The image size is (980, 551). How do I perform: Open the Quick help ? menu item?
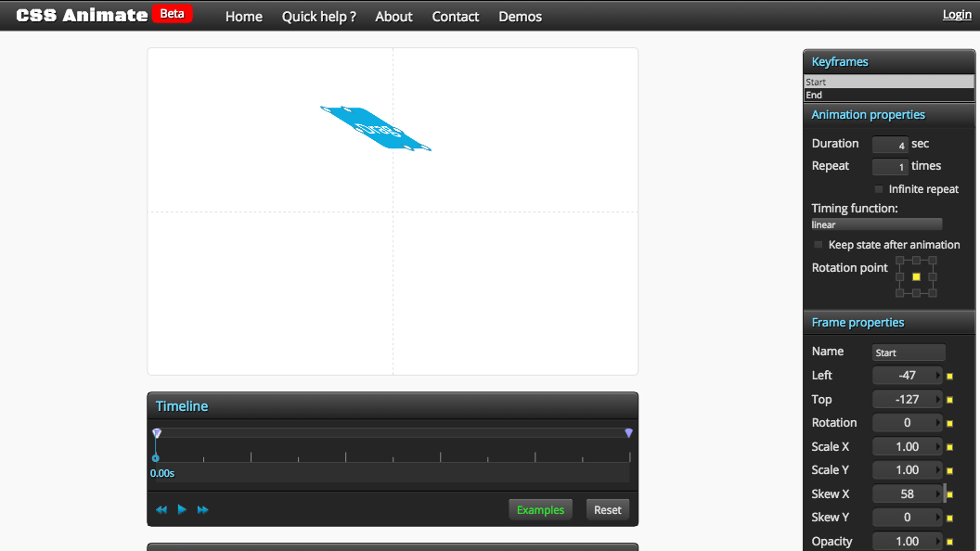coord(318,17)
